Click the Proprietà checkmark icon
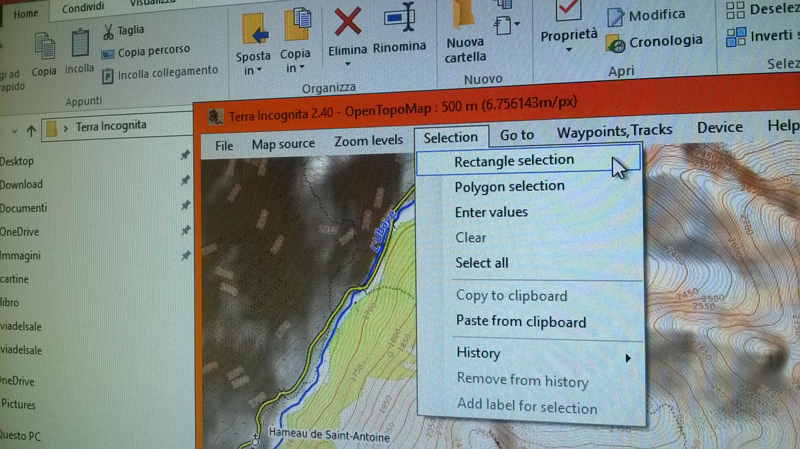The height and width of the screenshot is (449, 800). pyautogui.click(x=568, y=10)
